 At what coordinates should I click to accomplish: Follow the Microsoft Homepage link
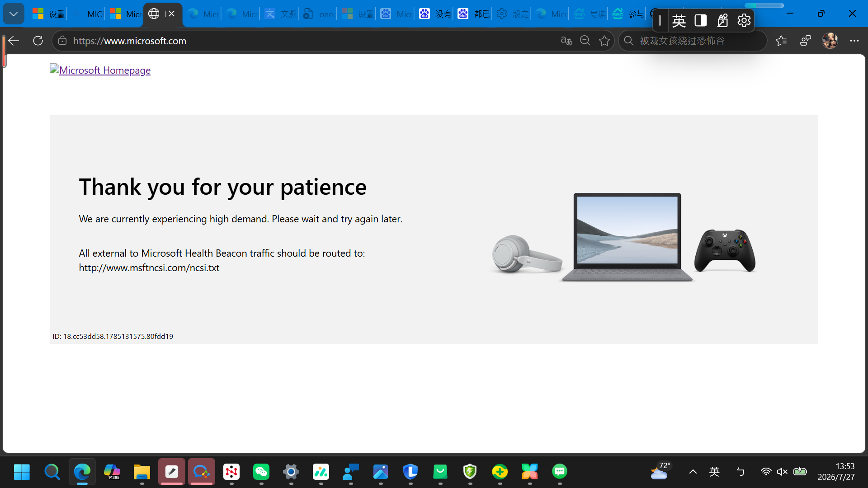[x=100, y=70]
